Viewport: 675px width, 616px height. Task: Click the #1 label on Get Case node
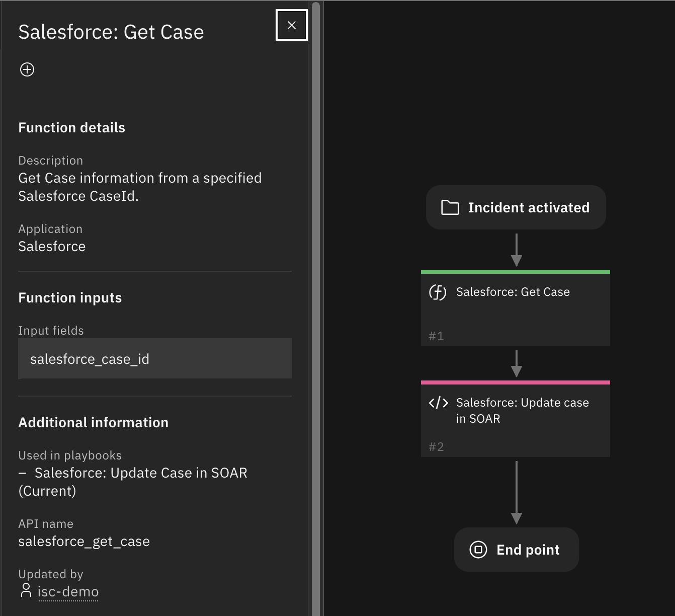(436, 336)
